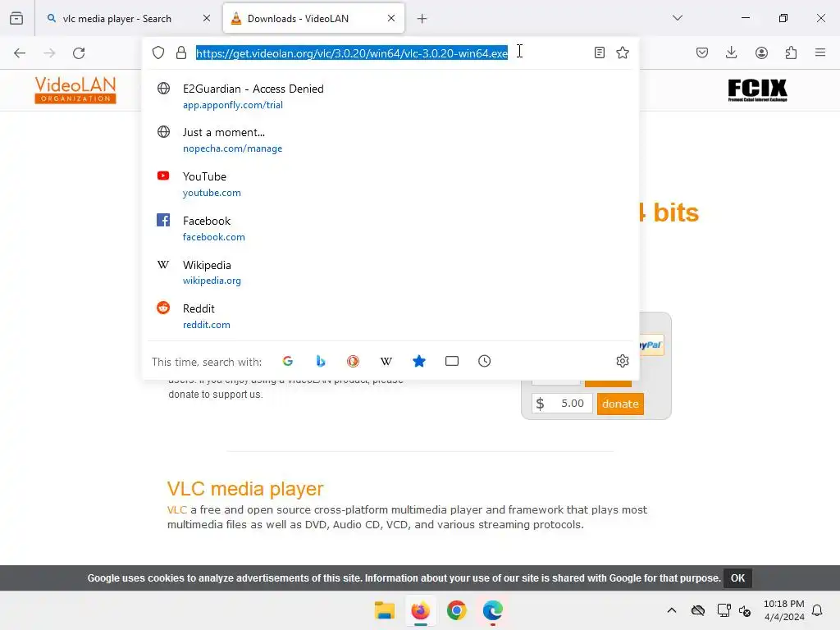Image resolution: width=840 pixels, height=630 pixels.
Task: Select the Wikipedia suggestion
Action: (x=390, y=272)
